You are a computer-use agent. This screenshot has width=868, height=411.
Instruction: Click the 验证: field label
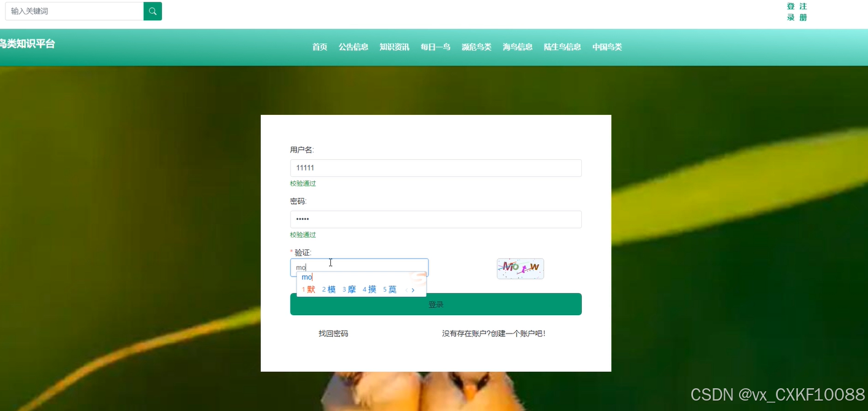click(303, 252)
